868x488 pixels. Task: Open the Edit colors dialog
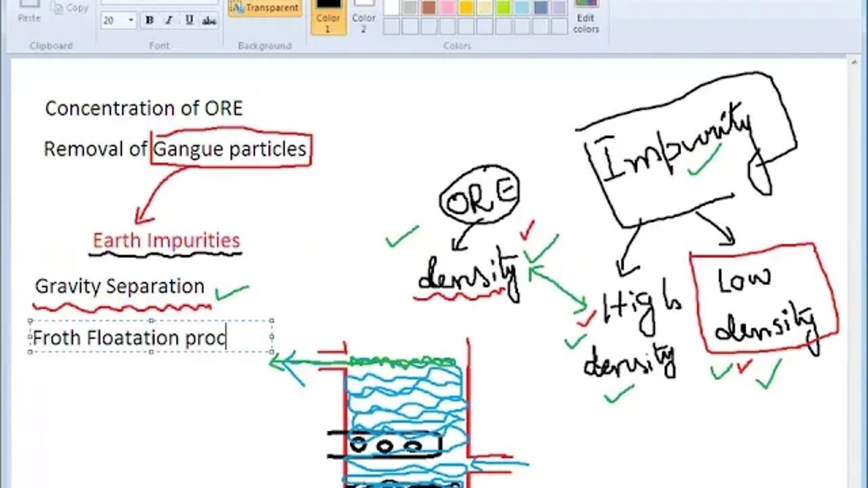pyautogui.click(x=586, y=16)
